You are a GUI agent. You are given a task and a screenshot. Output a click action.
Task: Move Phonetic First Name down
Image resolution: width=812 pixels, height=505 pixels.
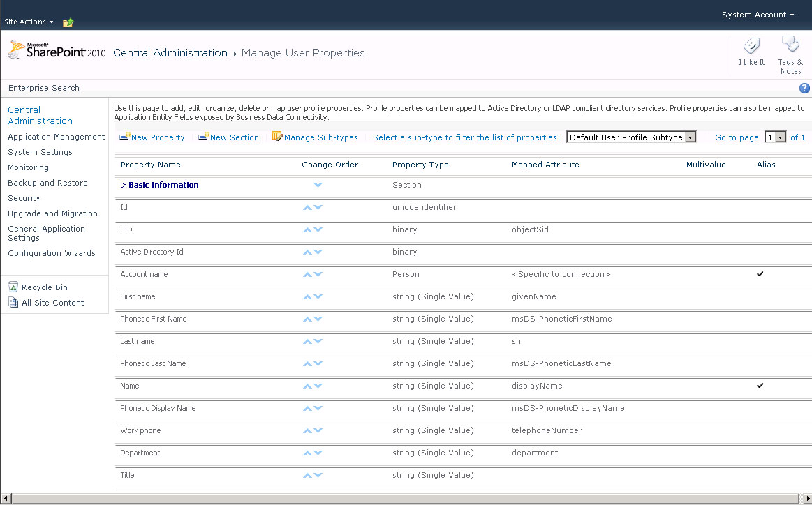coord(318,319)
